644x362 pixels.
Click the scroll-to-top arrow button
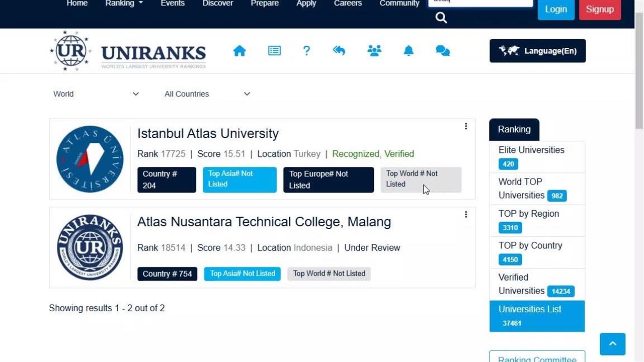pyautogui.click(x=612, y=344)
